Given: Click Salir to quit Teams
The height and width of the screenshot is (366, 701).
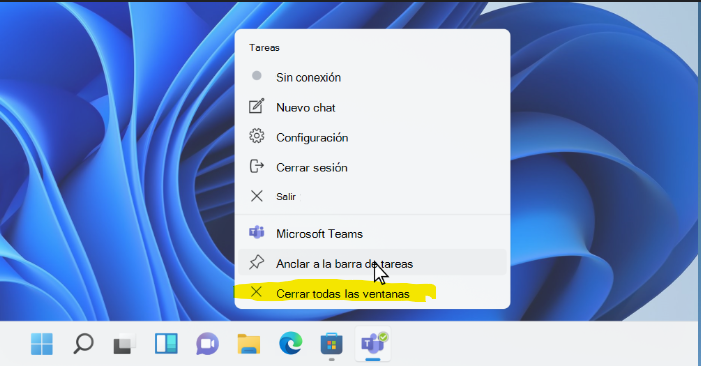Looking at the screenshot, I should coord(372,196).
